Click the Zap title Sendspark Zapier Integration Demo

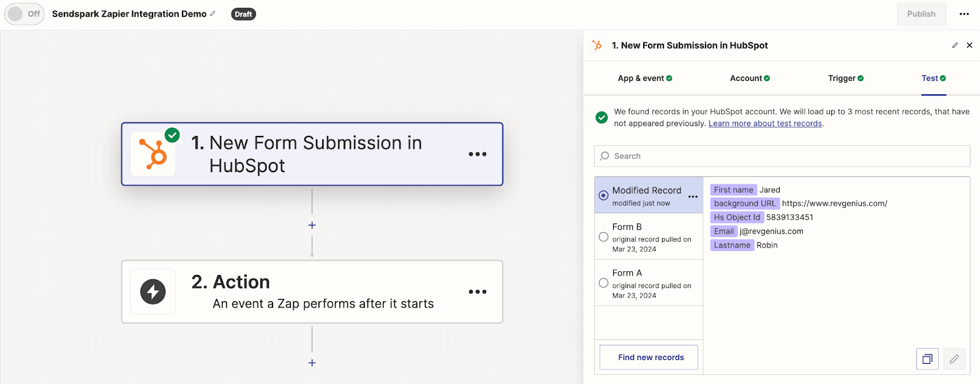(x=129, y=13)
